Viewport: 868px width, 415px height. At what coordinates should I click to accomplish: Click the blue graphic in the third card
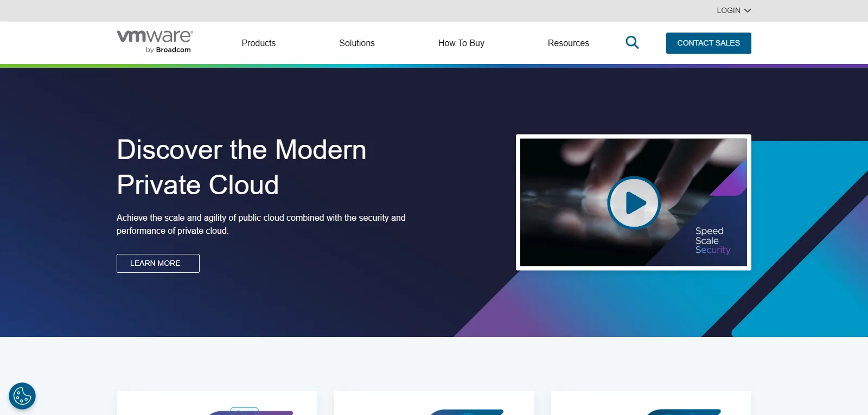[684, 412]
